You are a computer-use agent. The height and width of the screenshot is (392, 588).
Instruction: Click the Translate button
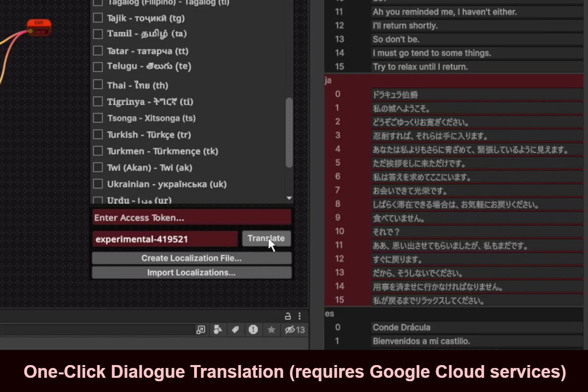pyautogui.click(x=266, y=239)
